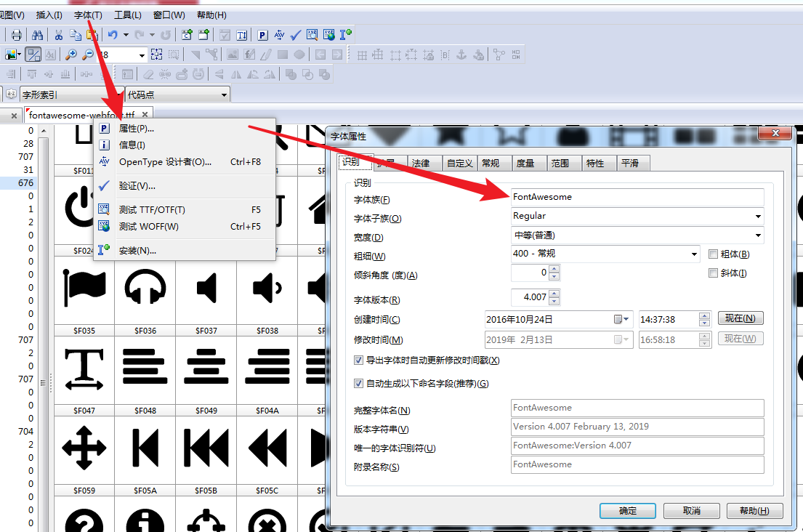Click the Undo toolbar icon
The width and height of the screenshot is (803, 532).
point(112,34)
